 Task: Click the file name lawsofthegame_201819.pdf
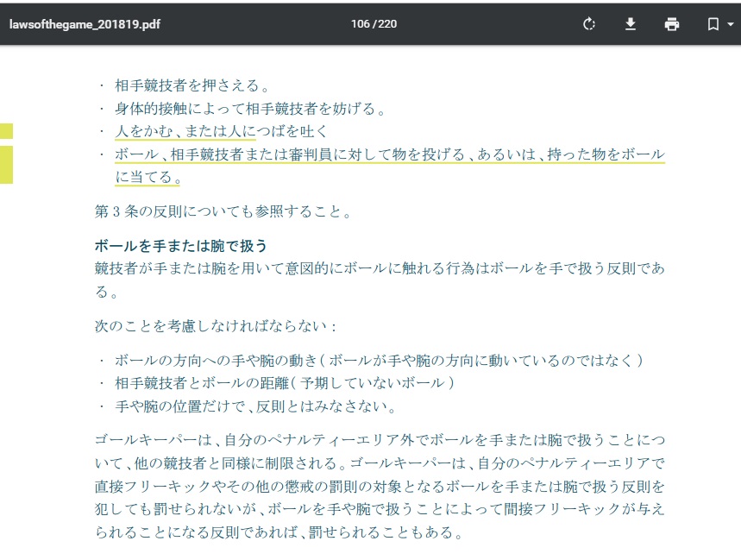coord(85,24)
